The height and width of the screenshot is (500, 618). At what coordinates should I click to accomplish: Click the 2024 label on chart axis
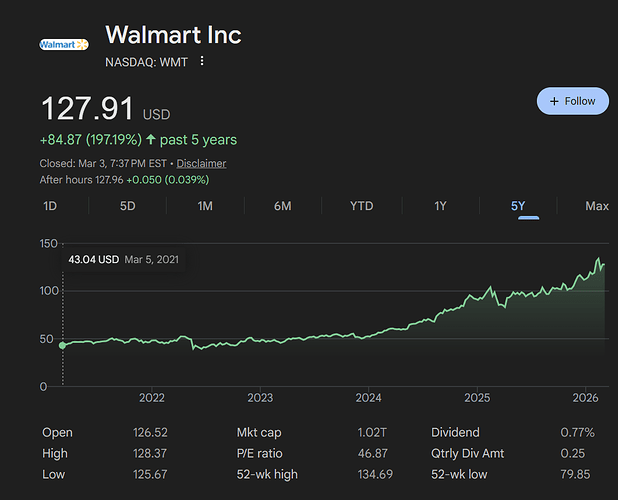tap(368, 397)
